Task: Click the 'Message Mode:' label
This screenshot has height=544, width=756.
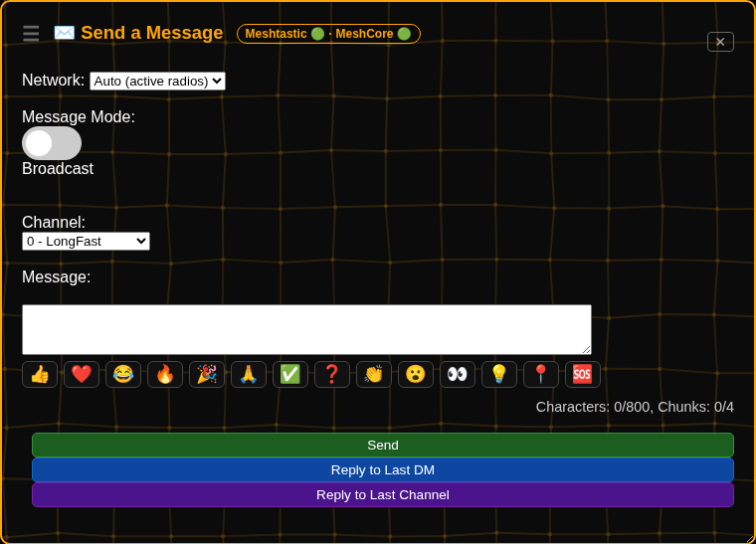Action: 79,117
